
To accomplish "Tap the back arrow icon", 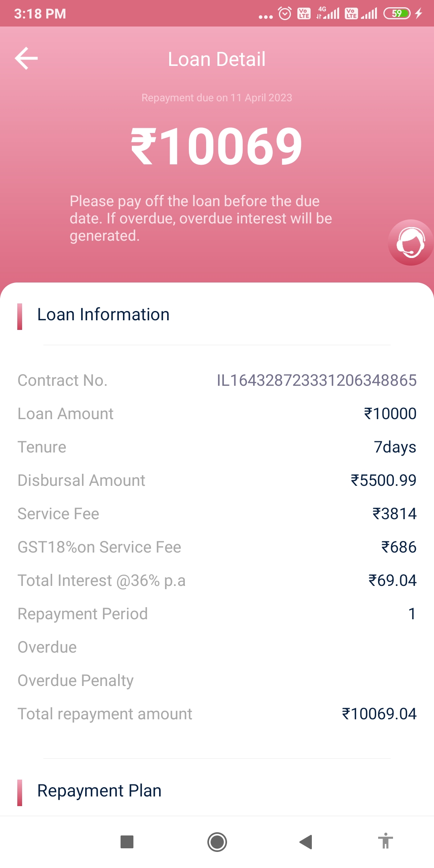I will [x=27, y=59].
